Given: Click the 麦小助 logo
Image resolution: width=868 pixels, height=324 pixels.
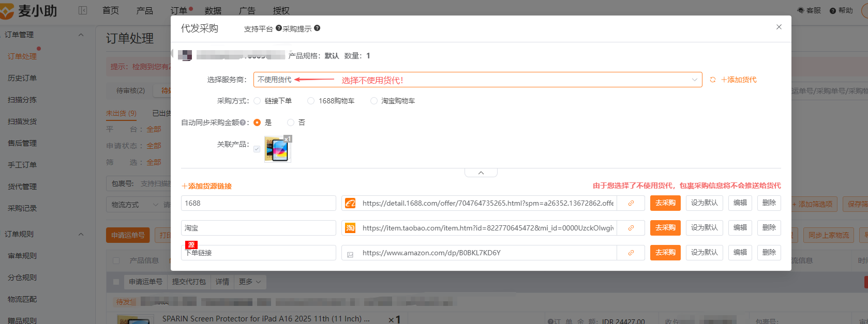Looking at the screenshot, I should [x=28, y=11].
